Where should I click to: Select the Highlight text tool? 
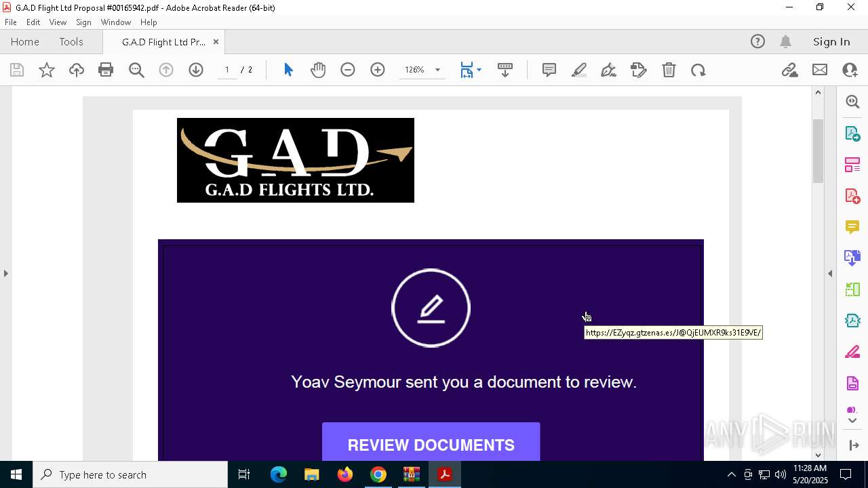pyautogui.click(x=579, y=70)
